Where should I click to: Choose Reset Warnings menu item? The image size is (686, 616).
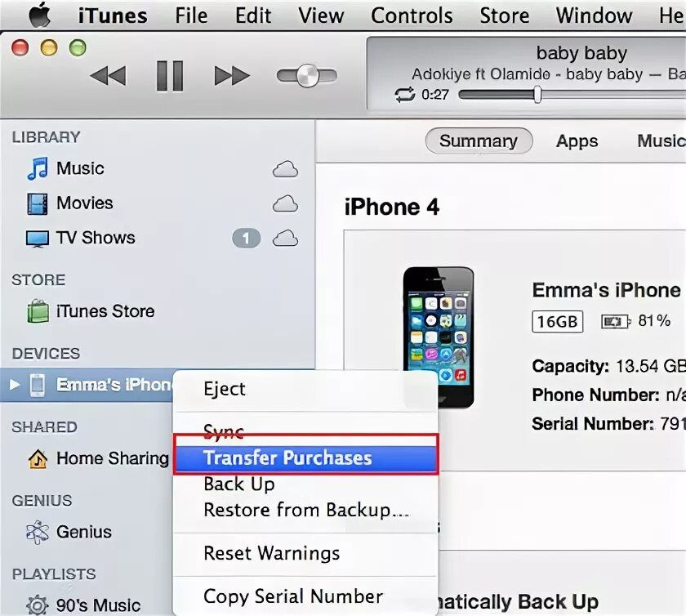point(305,553)
